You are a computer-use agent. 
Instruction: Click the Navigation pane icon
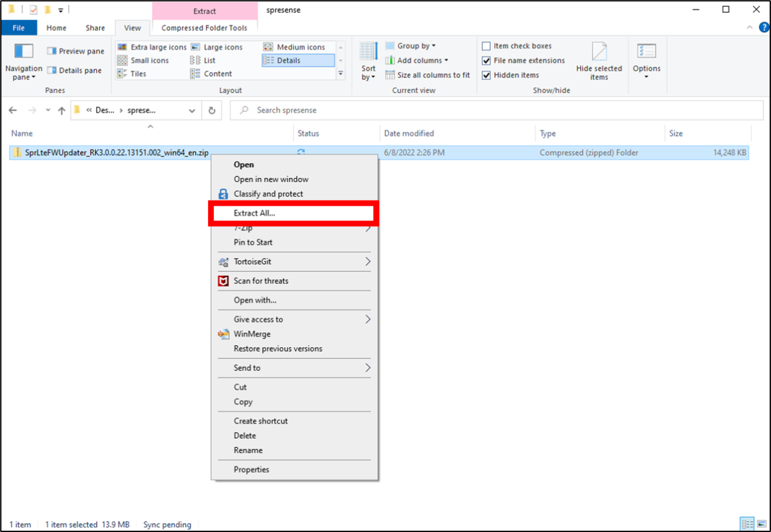click(x=23, y=51)
